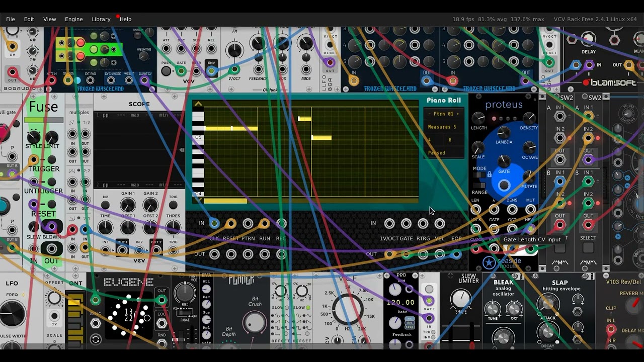Toggle the left SW2 SELECT button

[x=560, y=248]
